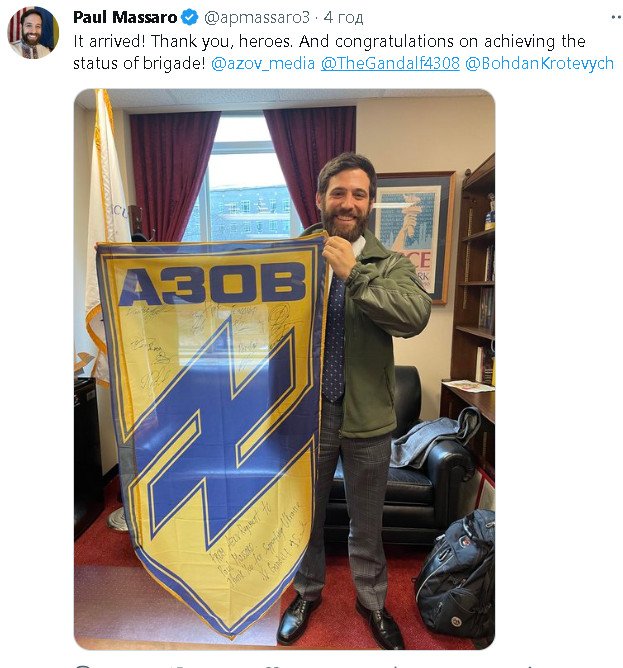Open the tweet's more options menu
The image size is (623, 668).
click(x=616, y=17)
